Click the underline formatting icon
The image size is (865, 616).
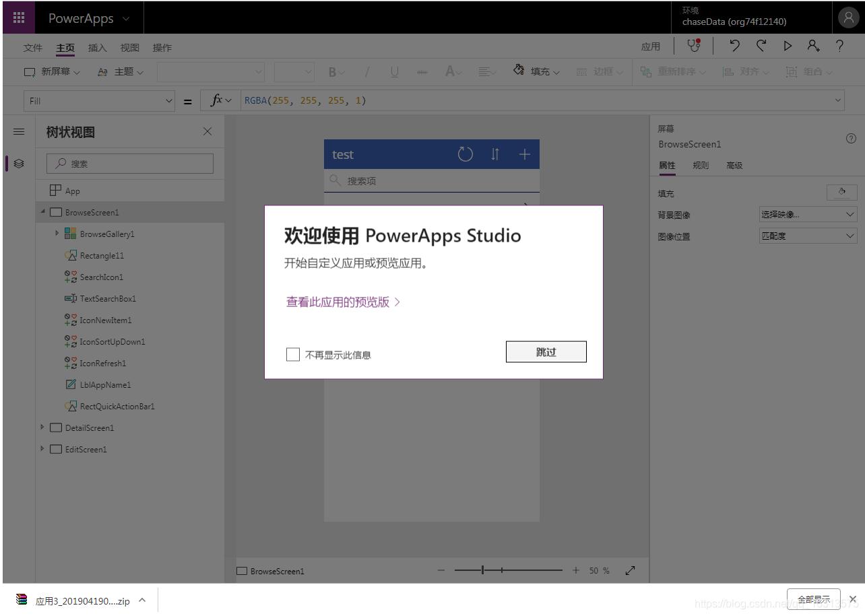click(395, 71)
